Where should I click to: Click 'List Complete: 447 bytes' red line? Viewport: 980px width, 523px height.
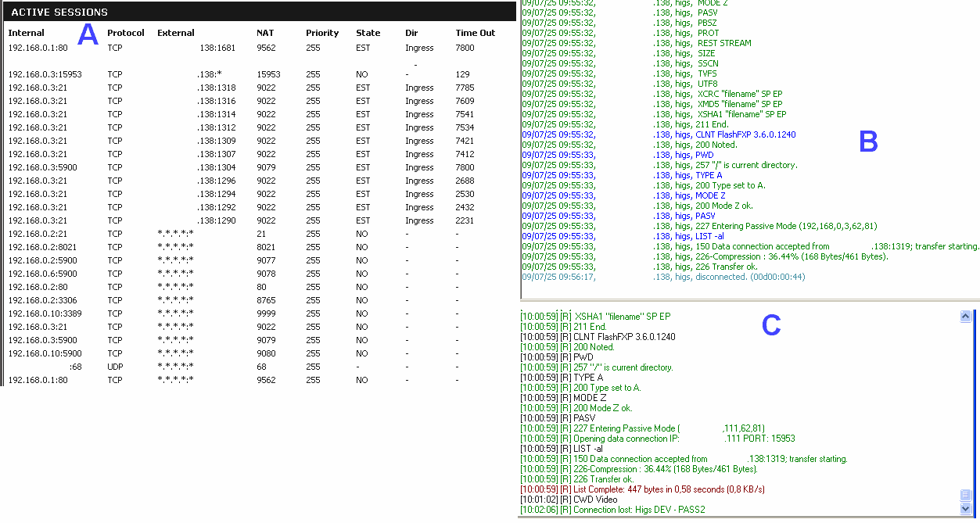(x=642, y=489)
